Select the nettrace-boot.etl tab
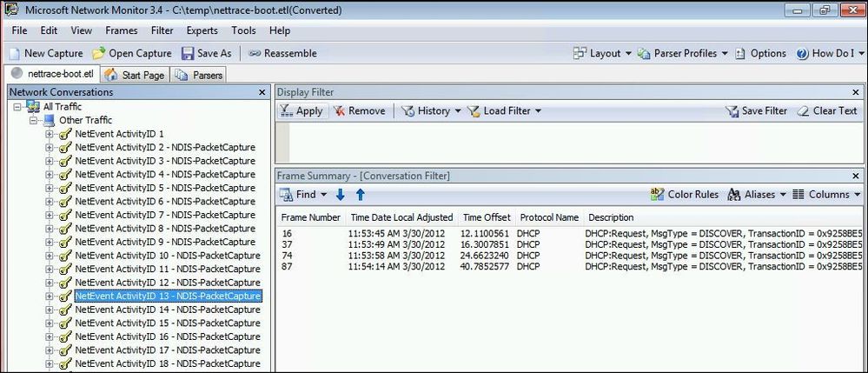 53,74
